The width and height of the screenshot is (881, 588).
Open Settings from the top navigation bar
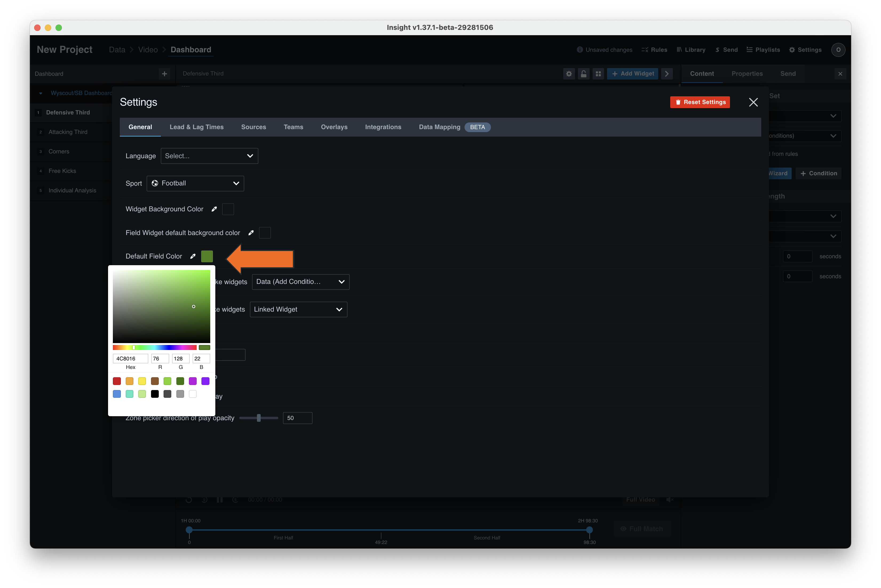pos(805,50)
